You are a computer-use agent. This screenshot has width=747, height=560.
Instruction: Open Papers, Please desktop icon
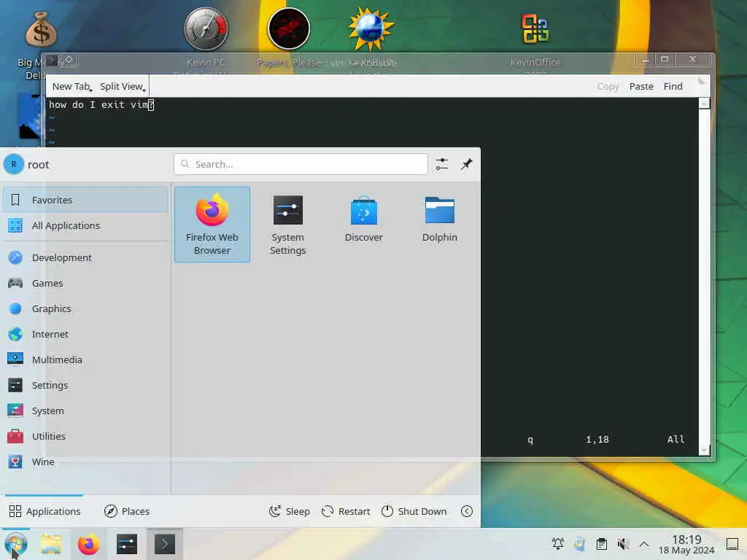289,29
